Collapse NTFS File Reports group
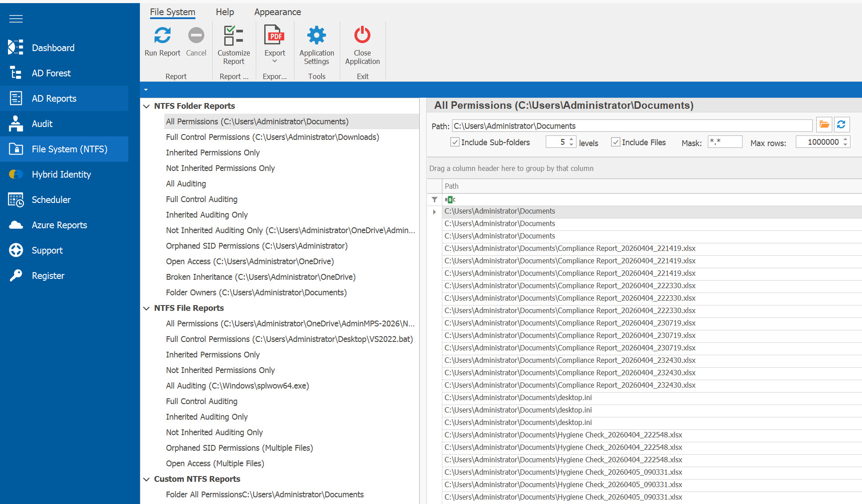 point(147,308)
